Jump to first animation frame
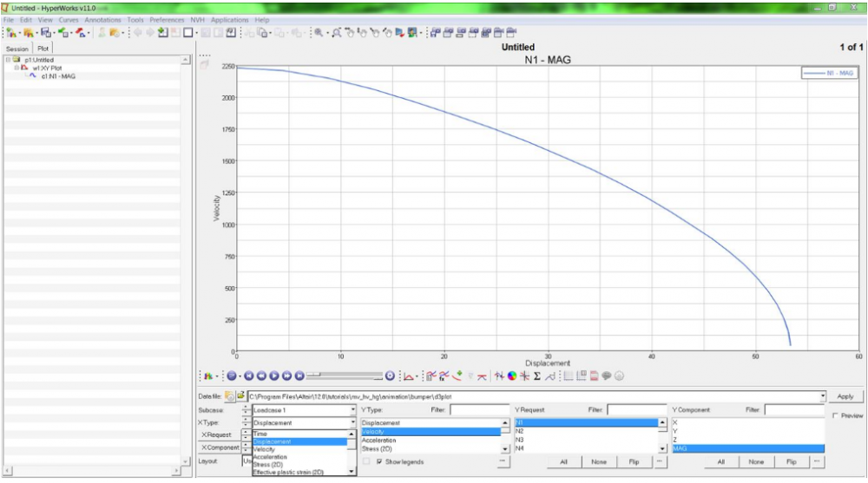The width and height of the screenshot is (868, 483). (x=249, y=376)
